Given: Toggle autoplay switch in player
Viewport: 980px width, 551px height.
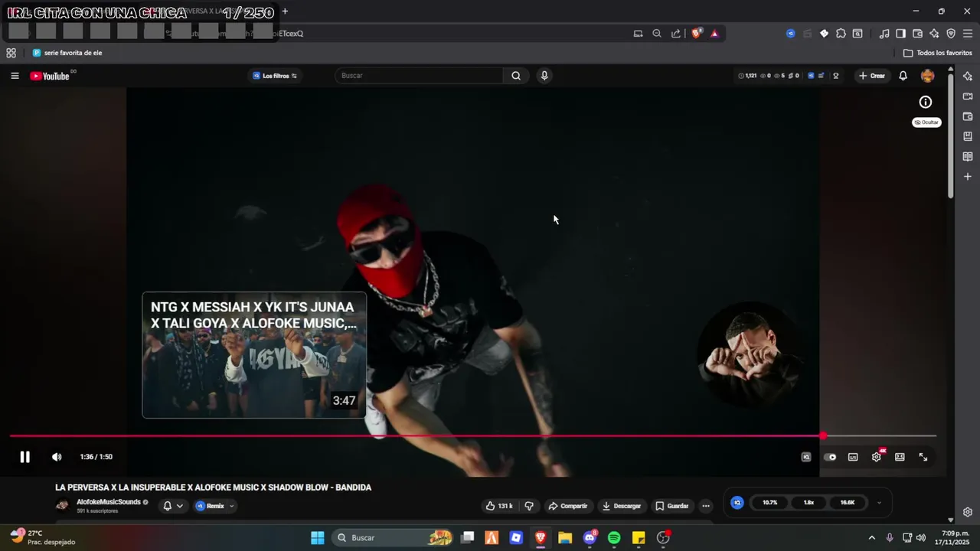Looking at the screenshot, I should click(x=830, y=457).
